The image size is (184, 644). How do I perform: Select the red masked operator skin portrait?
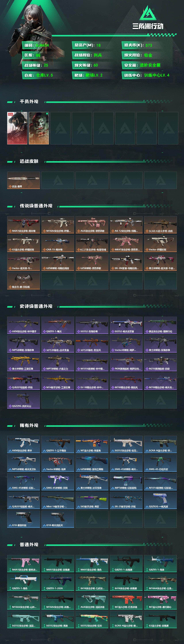[x=17, y=128]
